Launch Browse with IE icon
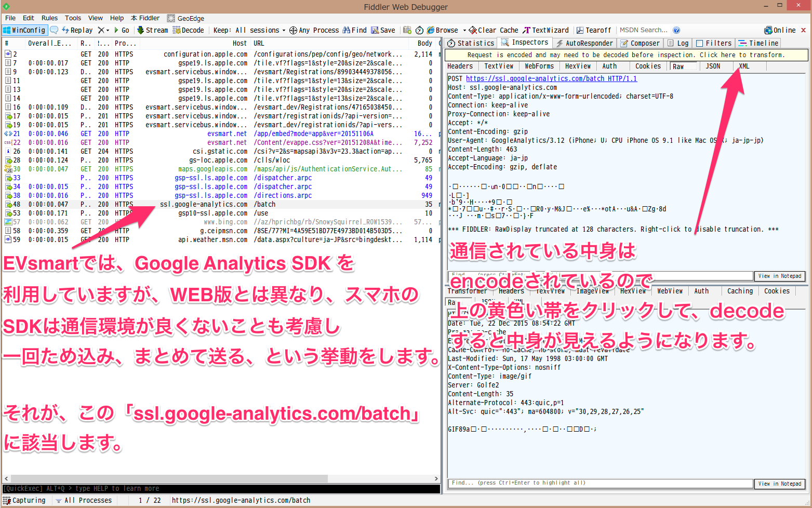Viewport: 812px width, 508px height. point(442,30)
